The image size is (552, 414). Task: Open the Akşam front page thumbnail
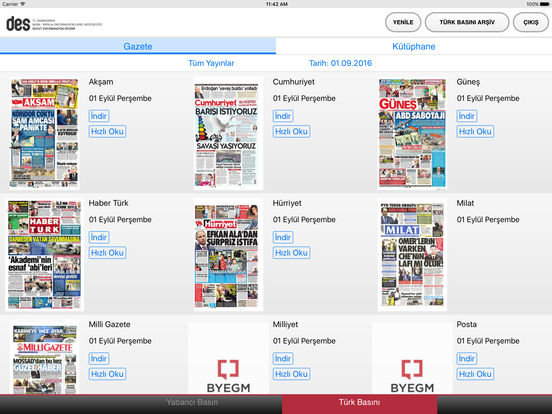[x=44, y=133]
